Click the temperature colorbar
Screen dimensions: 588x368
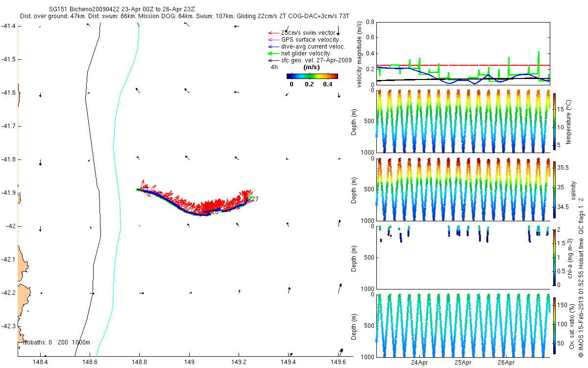[x=554, y=121]
